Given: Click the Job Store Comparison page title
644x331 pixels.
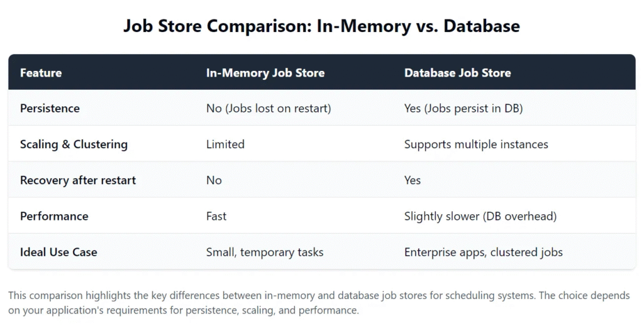Looking at the screenshot, I should [x=321, y=26].
